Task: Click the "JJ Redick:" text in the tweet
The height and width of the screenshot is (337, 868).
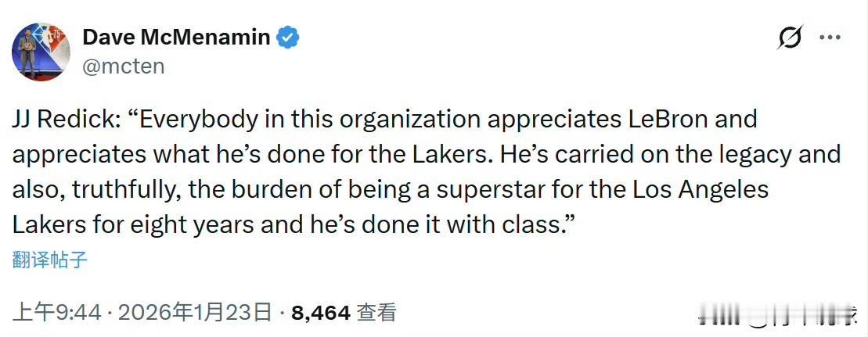Action: [x=65, y=120]
